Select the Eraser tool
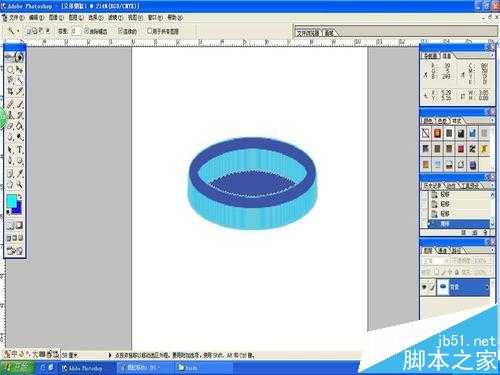The height and width of the screenshot is (375, 500). (x=10, y=126)
